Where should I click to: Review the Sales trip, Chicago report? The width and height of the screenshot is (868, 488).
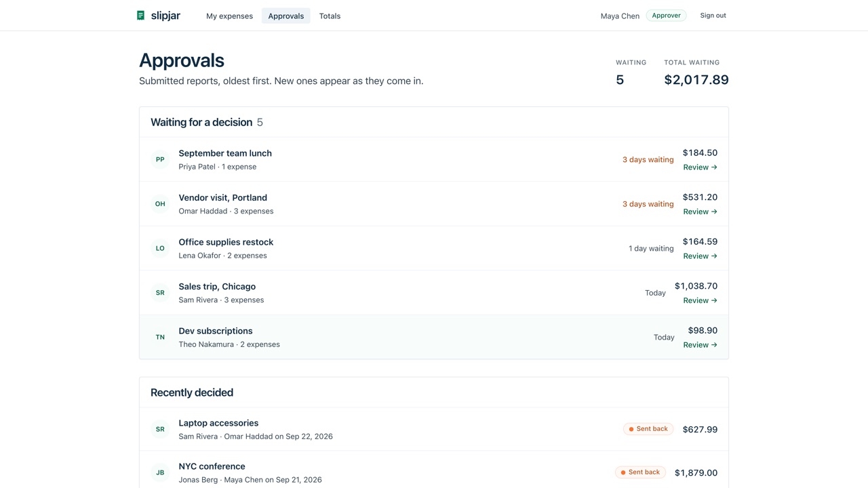[700, 300]
